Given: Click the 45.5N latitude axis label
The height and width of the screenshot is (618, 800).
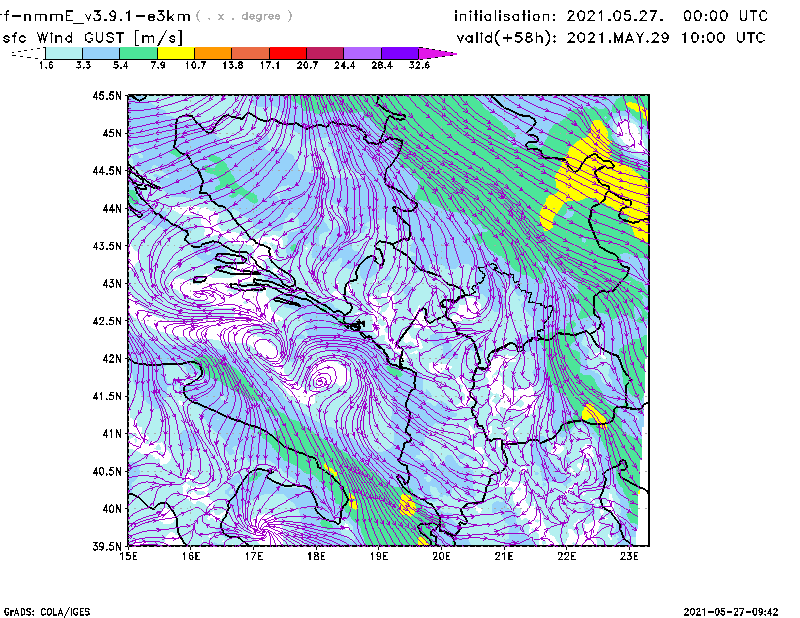Looking at the screenshot, I should point(107,96).
